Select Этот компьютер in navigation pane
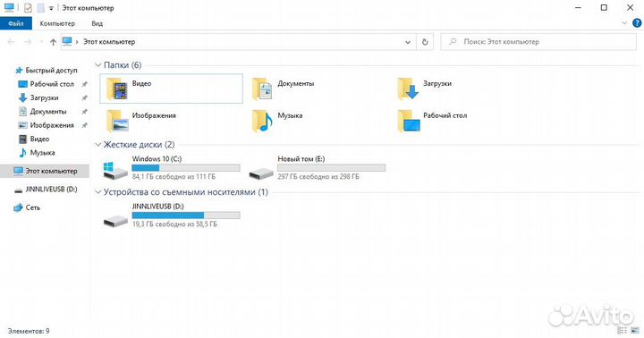The height and width of the screenshot is (338, 644). click(x=45, y=171)
